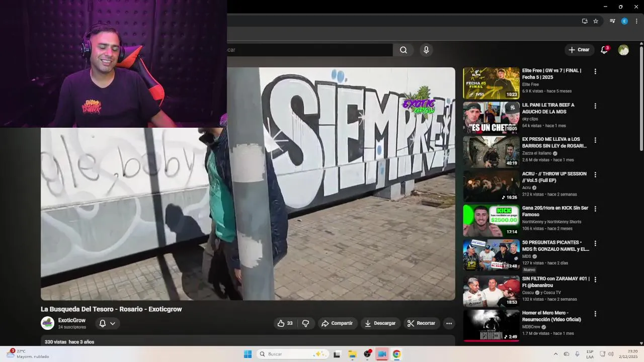Click the taskbar Buscar search box
Image resolution: width=644 pixels, height=362 pixels.
[x=293, y=354]
